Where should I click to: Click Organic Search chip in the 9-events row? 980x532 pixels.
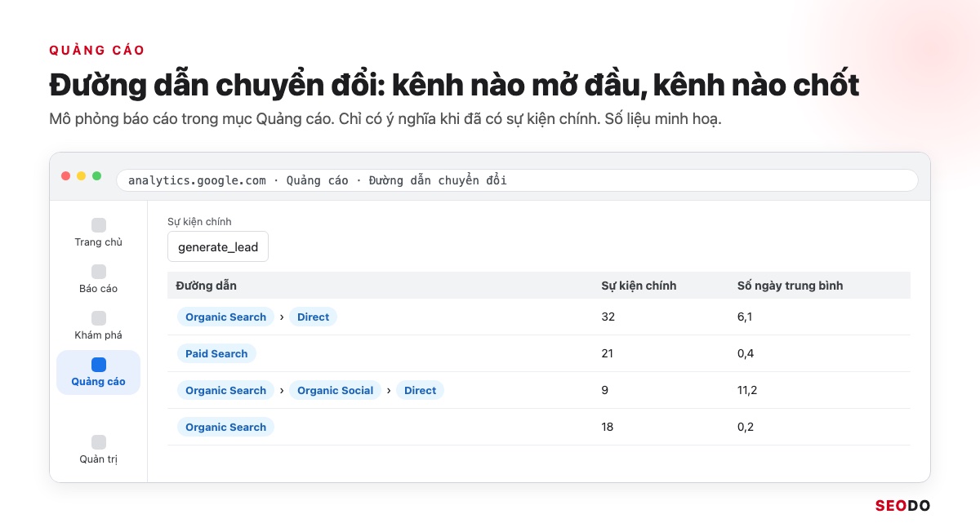click(x=225, y=390)
